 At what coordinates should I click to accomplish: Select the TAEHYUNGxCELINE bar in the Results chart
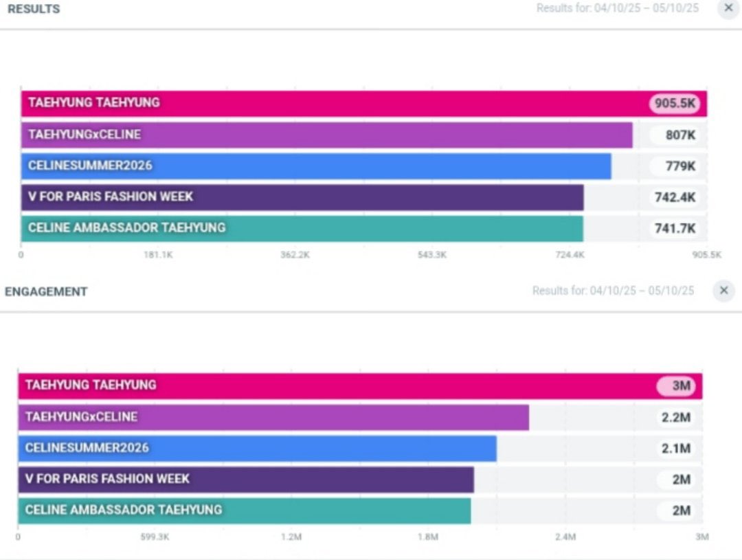[326, 135]
